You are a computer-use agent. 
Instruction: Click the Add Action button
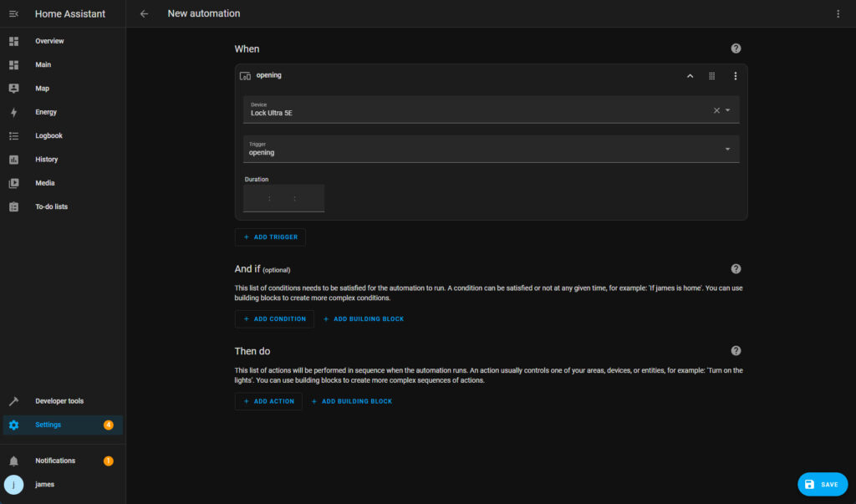point(268,401)
